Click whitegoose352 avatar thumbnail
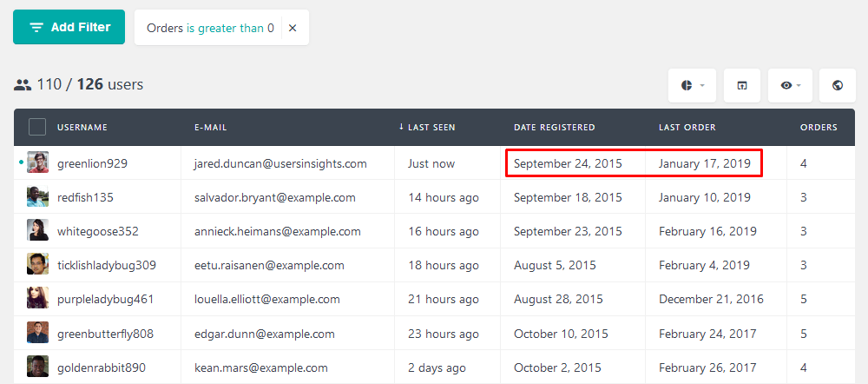This screenshot has width=868, height=384. 37,230
